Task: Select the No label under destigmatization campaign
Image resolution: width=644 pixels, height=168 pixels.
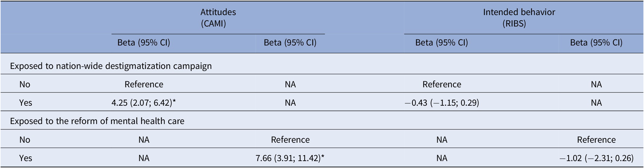Action: [25, 84]
